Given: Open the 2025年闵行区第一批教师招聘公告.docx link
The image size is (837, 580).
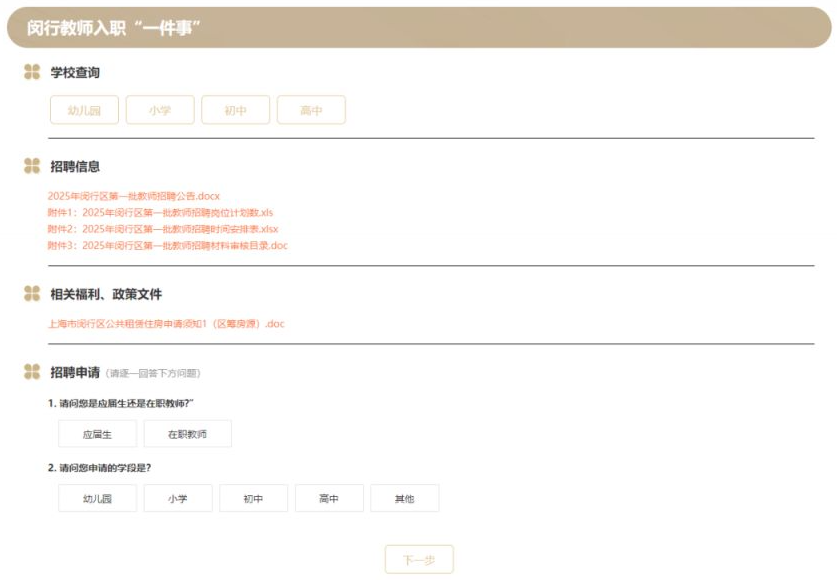Looking at the screenshot, I should [133, 196].
